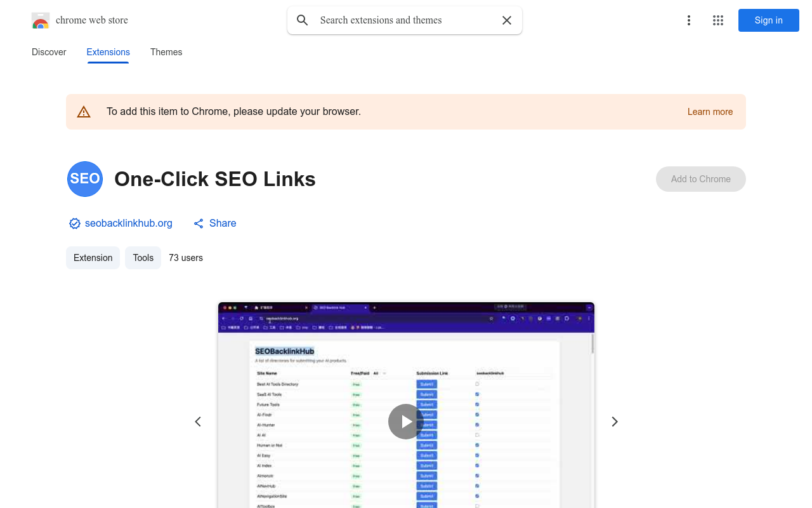Click the verified publisher badge icon

pos(74,224)
